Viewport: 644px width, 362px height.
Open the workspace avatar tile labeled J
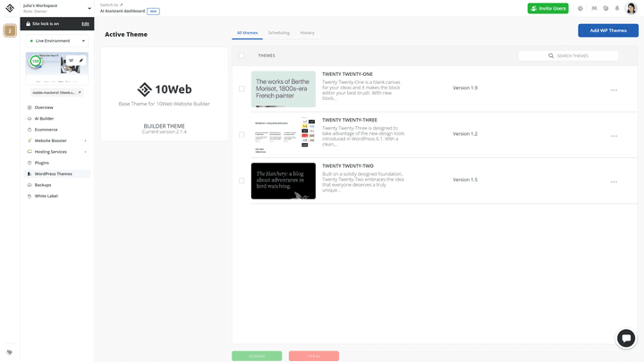point(10,30)
